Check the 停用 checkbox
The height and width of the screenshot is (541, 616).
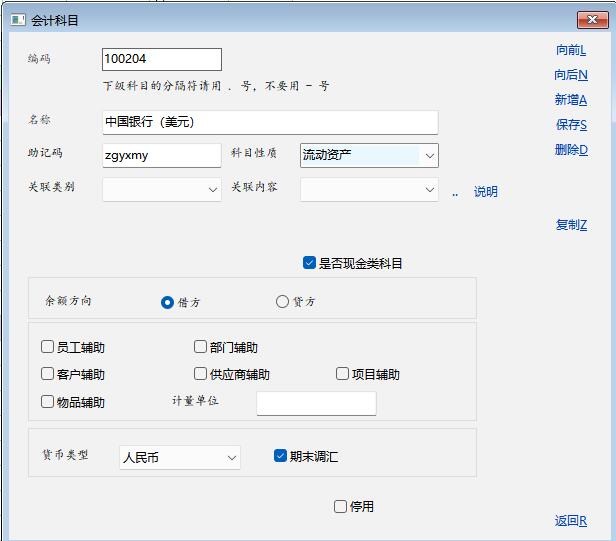tap(341, 506)
